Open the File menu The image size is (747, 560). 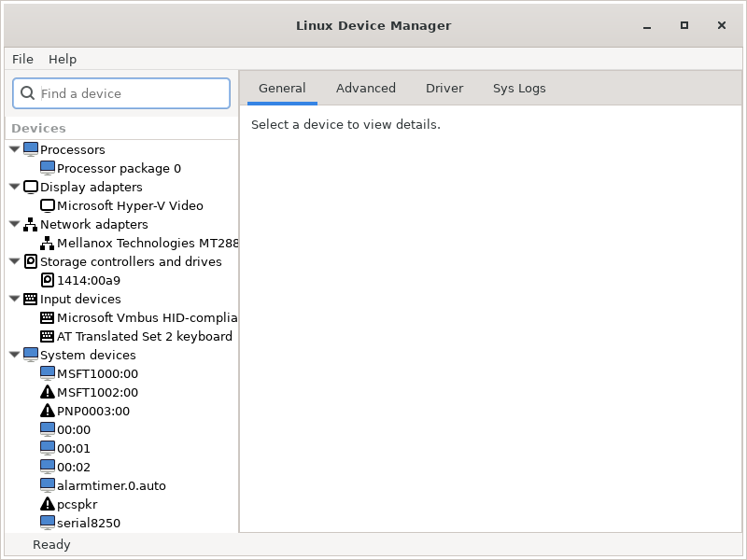point(22,59)
